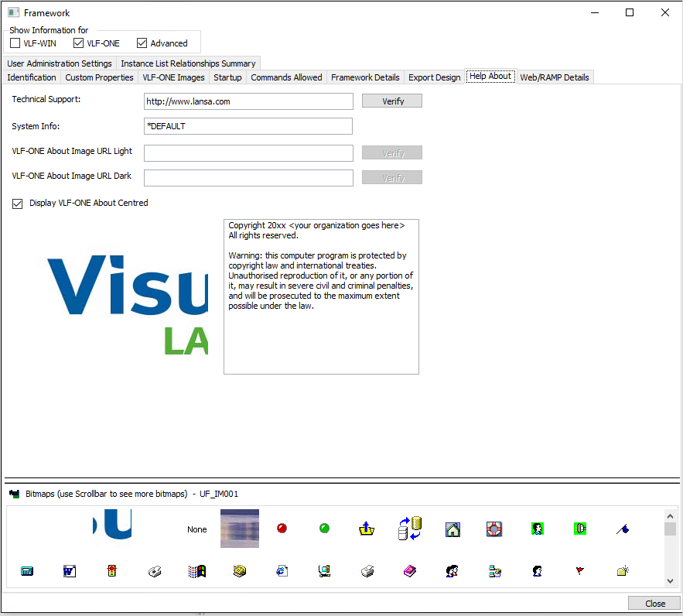Click the bitmap list scroll down arrow
Screen dimensions: 683x616
click(670, 580)
